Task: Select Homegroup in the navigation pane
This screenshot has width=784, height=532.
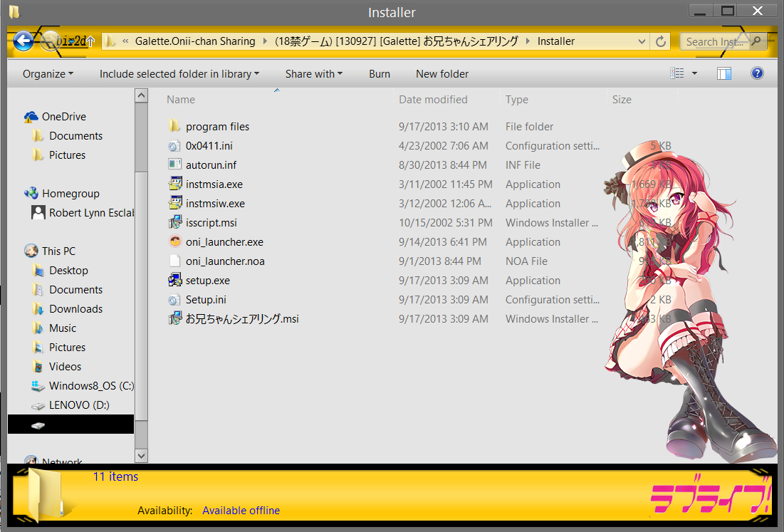Action: point(61,194)
